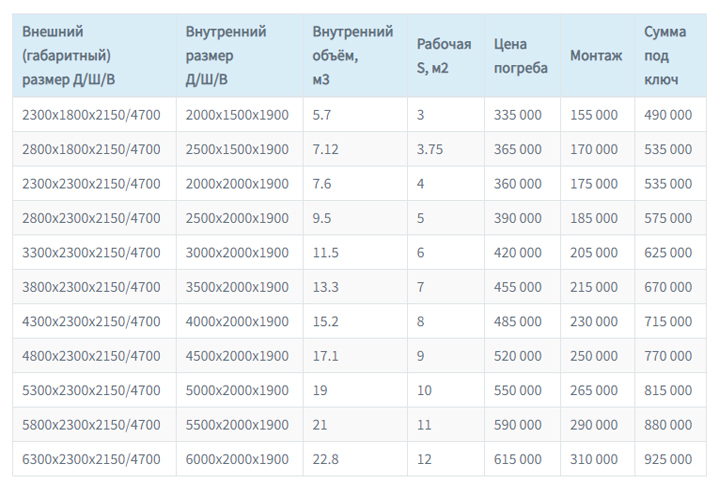Click the price cell 390 000
The width and height of the screenshot is (718, 486).
tap(518, 218)
